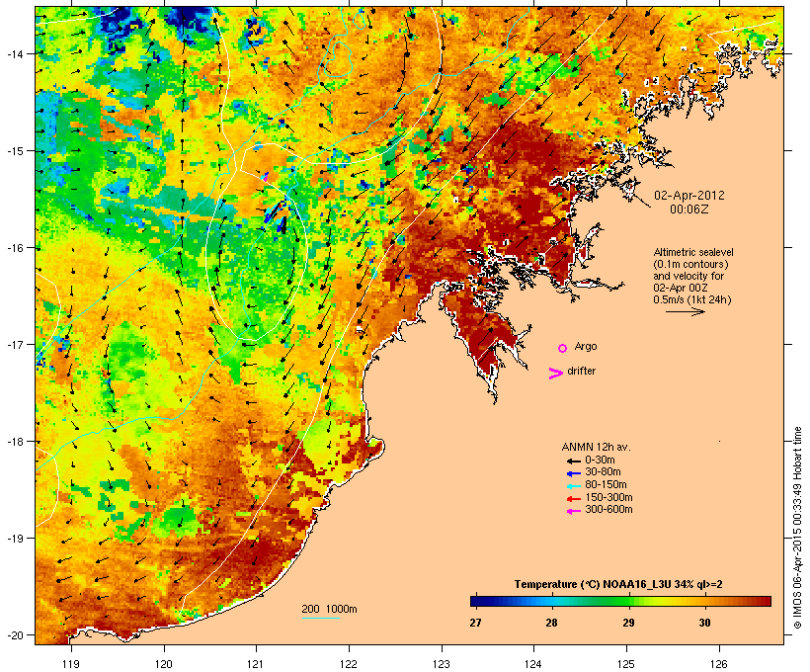Click the latitude label -18
This screenshot has height=672, width=810.
click(14, 442)
